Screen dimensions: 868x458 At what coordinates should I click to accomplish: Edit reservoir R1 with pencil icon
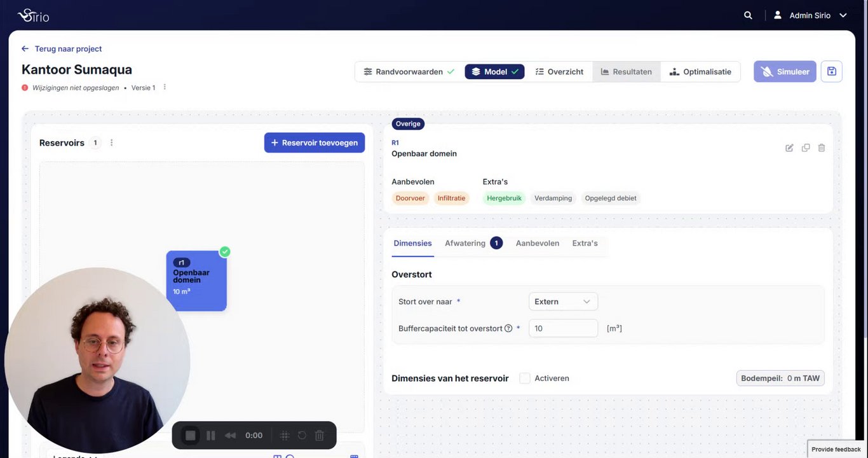(x=789, y=148)
